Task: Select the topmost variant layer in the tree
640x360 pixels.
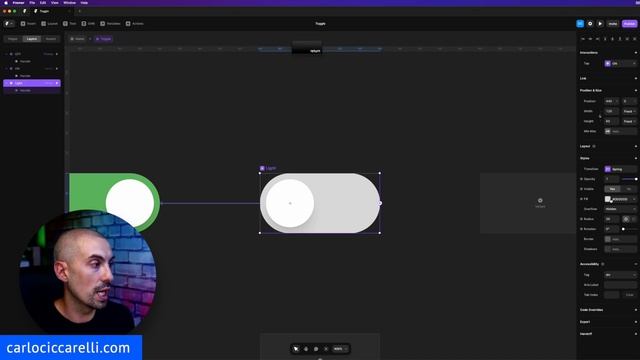Action: coord(32,54)
